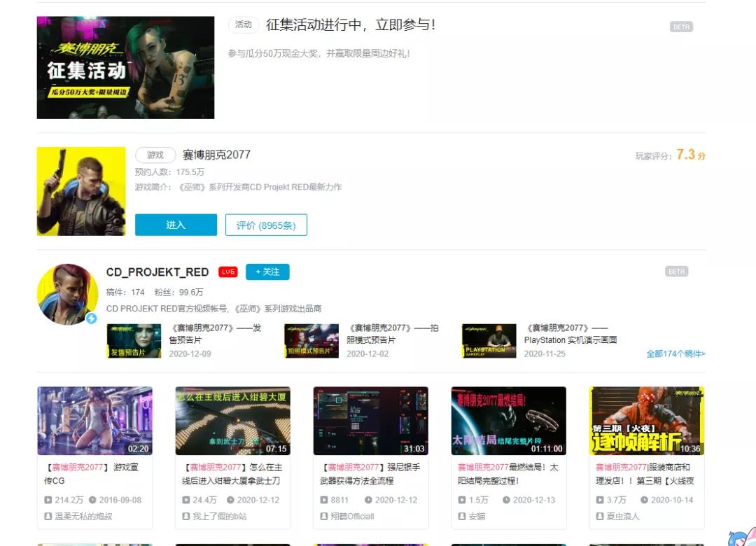
Task: Click the play-count icon before 214.2万
Action: click(49, 499)
